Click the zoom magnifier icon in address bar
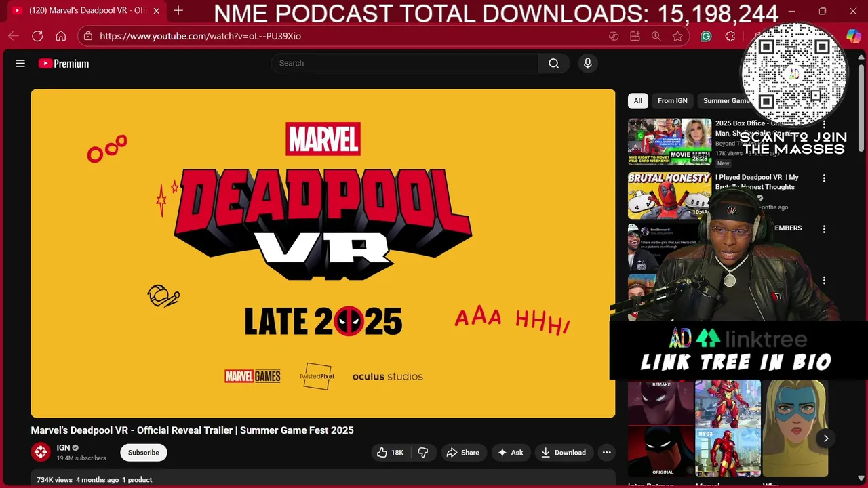Image resolution: width=868 pixels, height=488 pixels. pyautogui.click(x=656, y=37)
